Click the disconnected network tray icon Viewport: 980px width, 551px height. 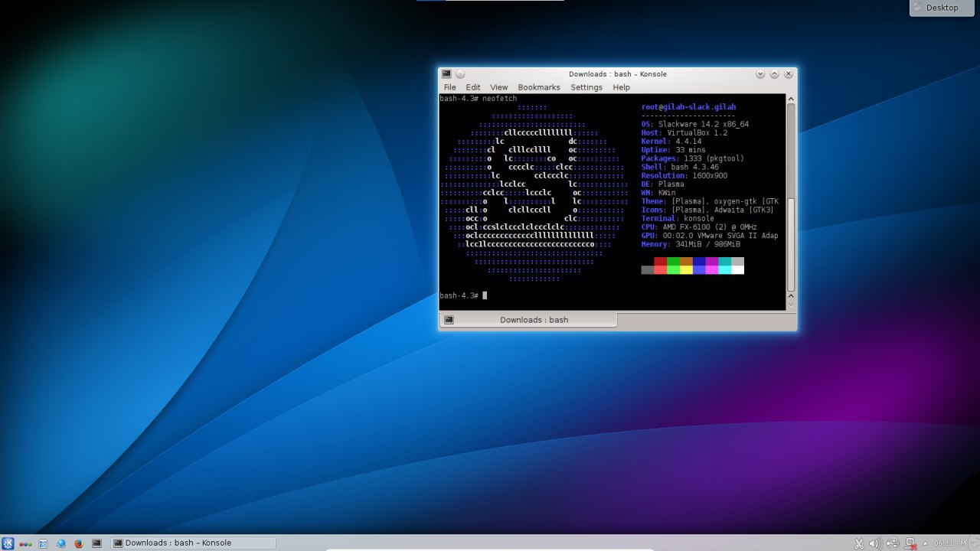point(910,543)
